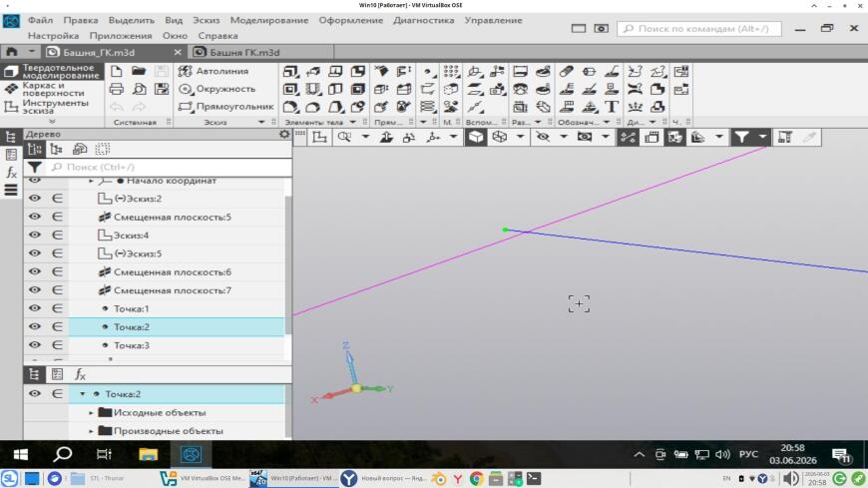Select the Окружность circle tool
The image size is (868, 488).
tap(217, 89)
